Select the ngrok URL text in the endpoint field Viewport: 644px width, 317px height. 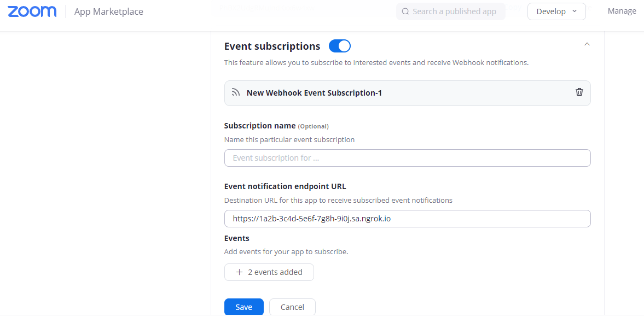(312, 218)
